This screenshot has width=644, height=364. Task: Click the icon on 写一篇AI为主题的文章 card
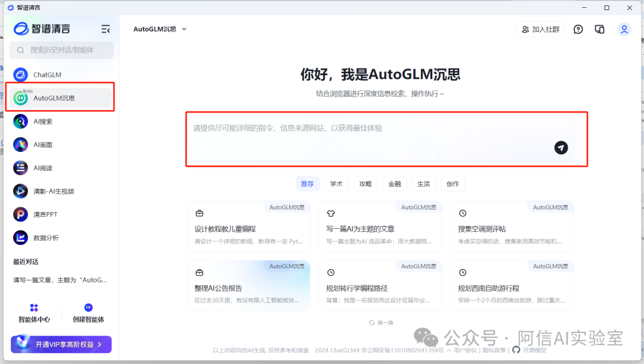pyautogui.click(x=331, y=213)
